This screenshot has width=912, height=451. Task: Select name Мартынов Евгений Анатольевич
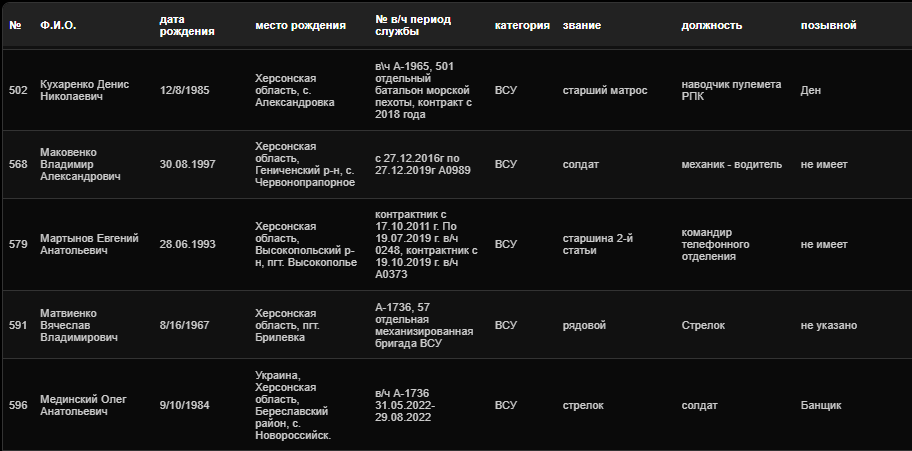pyautogui.click(x=88, y=244)
